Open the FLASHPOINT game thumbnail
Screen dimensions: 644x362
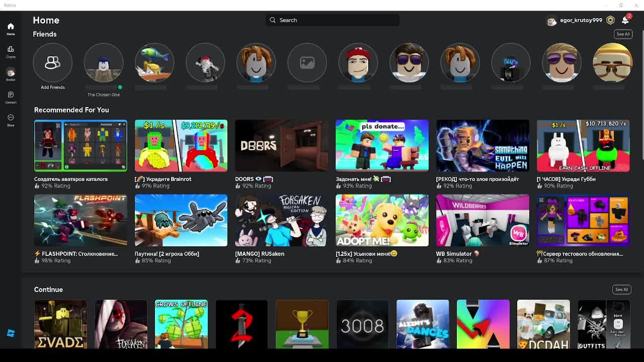pos(80,220)
